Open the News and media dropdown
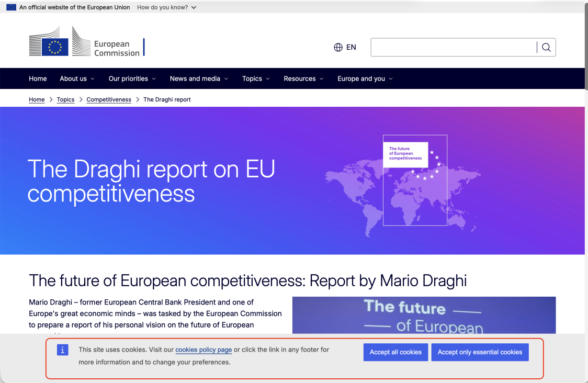Viewport: 588px width, 383px height. 199,78
